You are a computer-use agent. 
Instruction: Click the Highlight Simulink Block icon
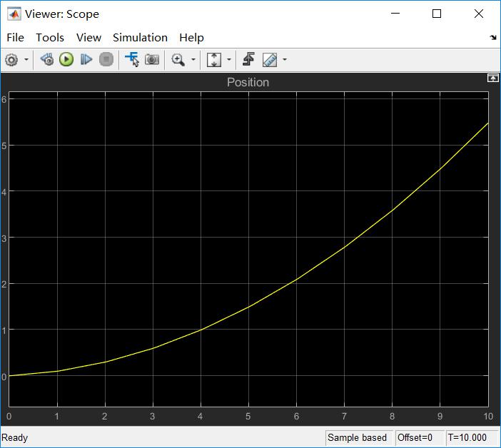point(46,59)
